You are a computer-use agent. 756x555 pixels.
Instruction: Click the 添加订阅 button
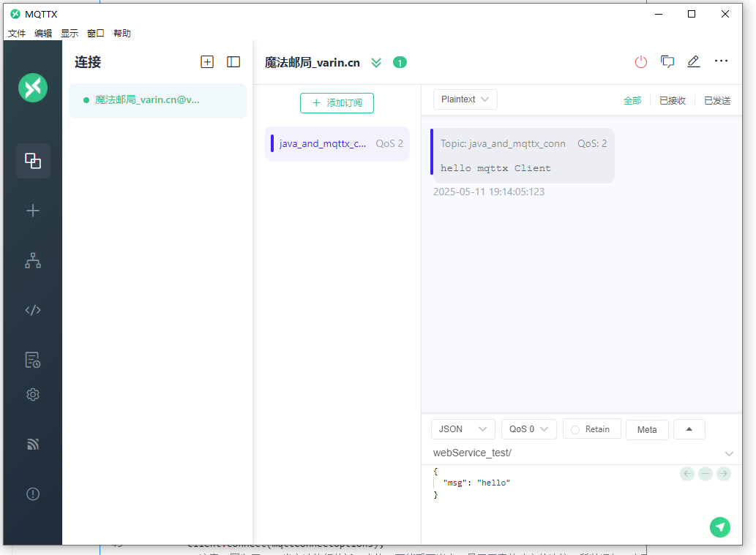(337, 103)
